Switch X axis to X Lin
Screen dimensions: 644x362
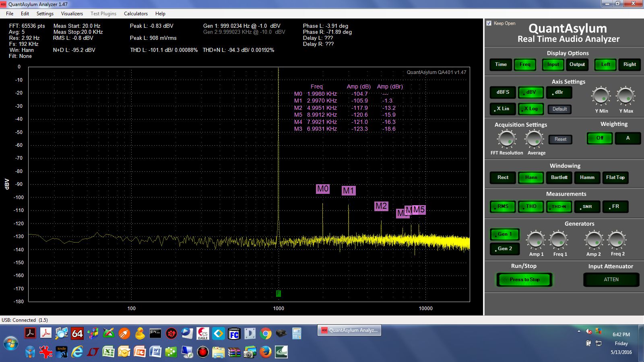(503, 109)
